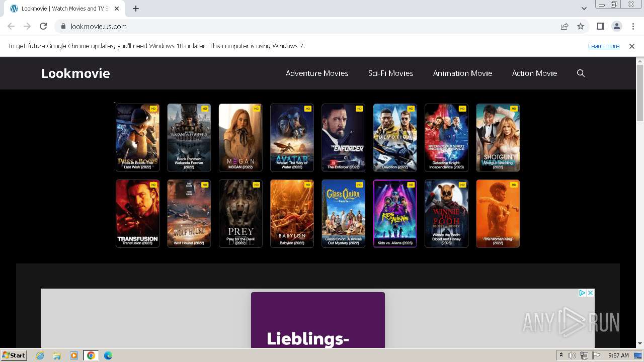Go back to previous page
Screen dimensions: 644x362
[11, 26]
